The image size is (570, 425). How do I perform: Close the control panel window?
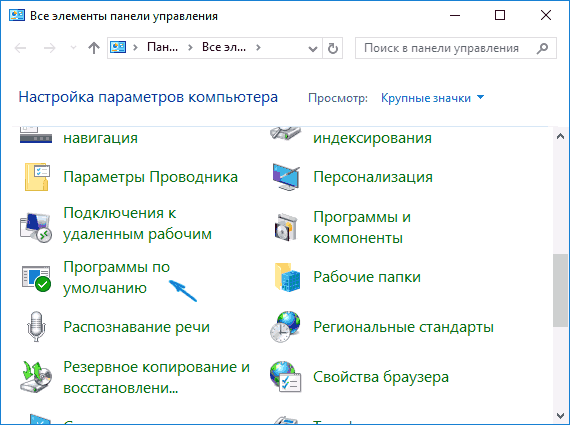click(546, 15)
